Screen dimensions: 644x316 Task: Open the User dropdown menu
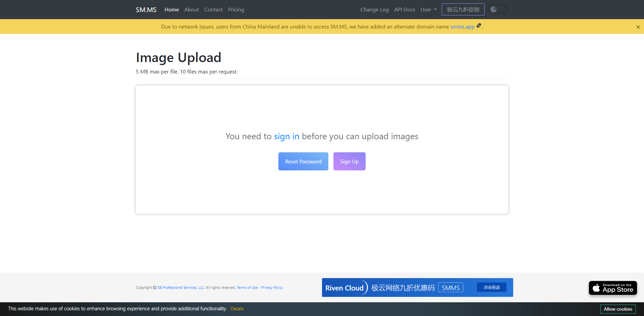click(429, 10)
